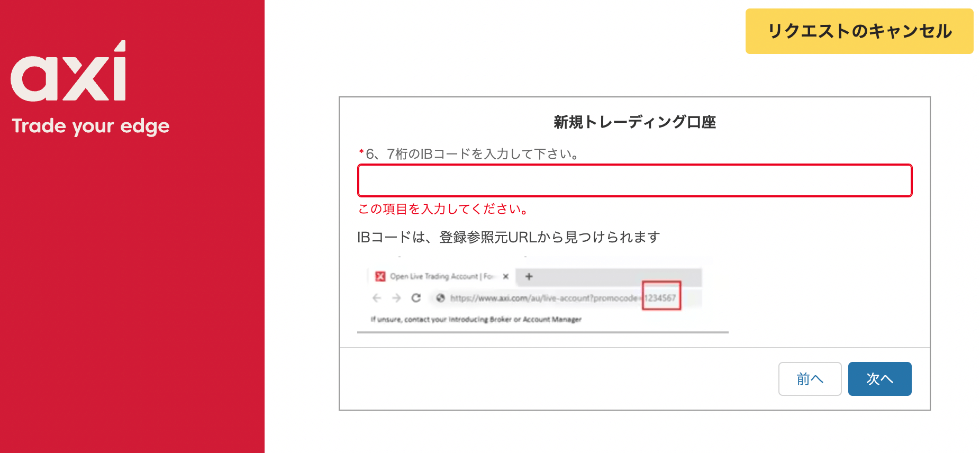Focus the IBコード input field

[635, 180]
